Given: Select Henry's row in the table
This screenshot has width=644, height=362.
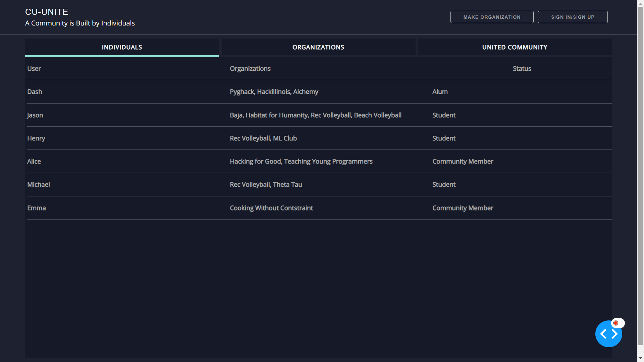Looking at the screenshot, I should [x=36, y=138].
